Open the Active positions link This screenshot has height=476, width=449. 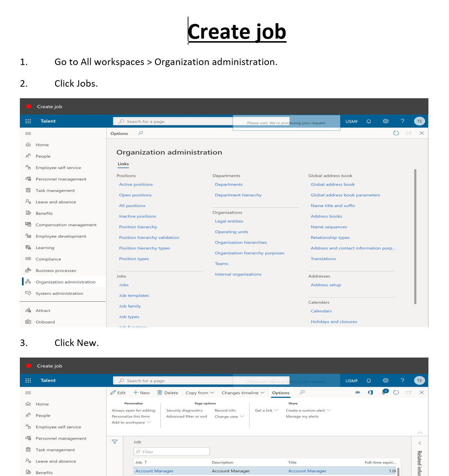(x=136, y=184)
